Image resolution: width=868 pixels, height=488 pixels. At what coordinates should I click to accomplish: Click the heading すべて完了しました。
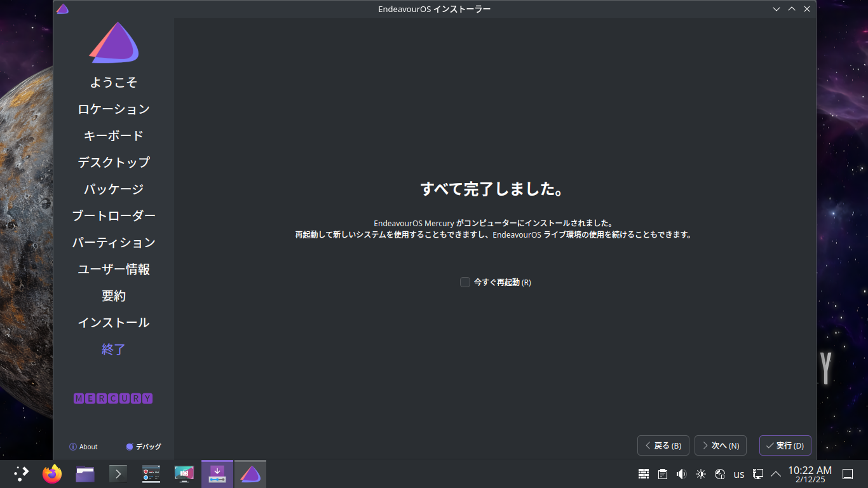[493, 189]
